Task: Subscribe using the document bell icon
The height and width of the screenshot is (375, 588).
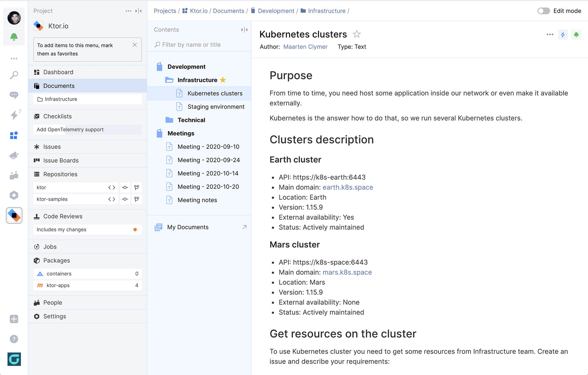Action: coord(576,35)
